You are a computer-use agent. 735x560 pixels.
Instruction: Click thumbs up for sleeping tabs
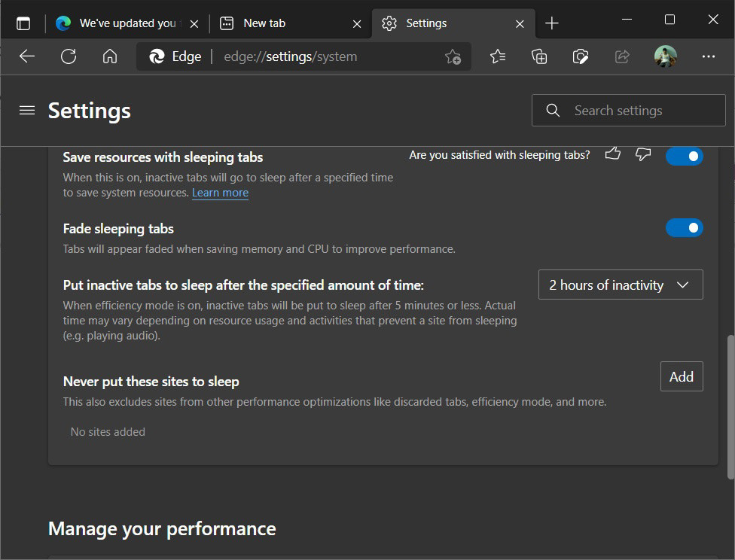click(613, 154)
